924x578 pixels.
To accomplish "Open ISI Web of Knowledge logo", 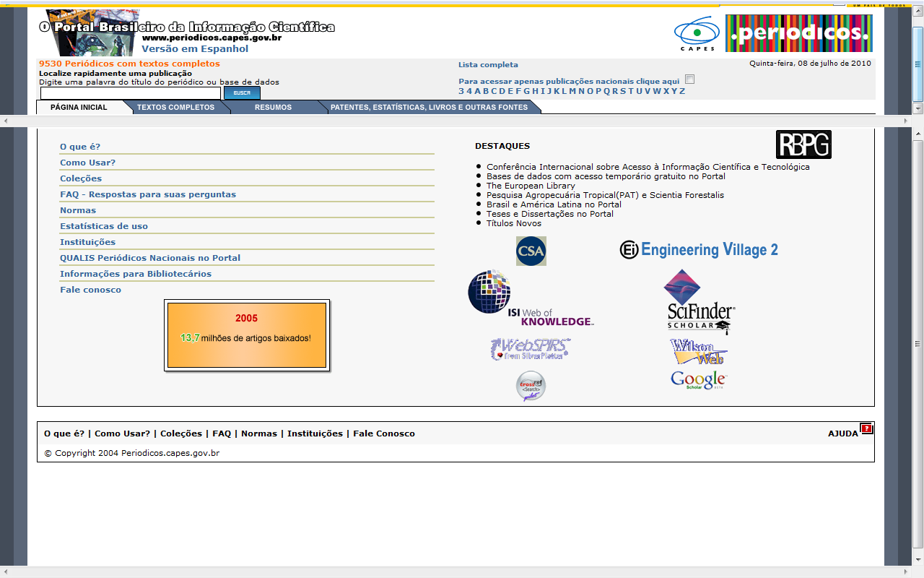I will (531, 298).
